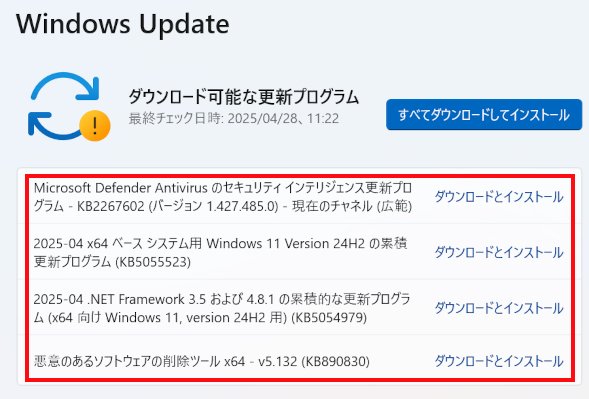The image size is (589, 399).
Task: Download and install KB890830 removal tool
Action: pos(499,361)
